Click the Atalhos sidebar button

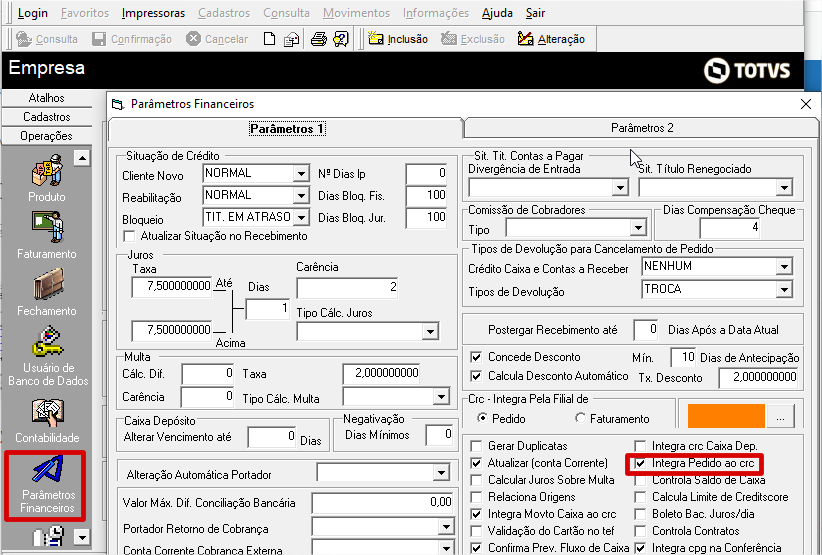(47, 98)
